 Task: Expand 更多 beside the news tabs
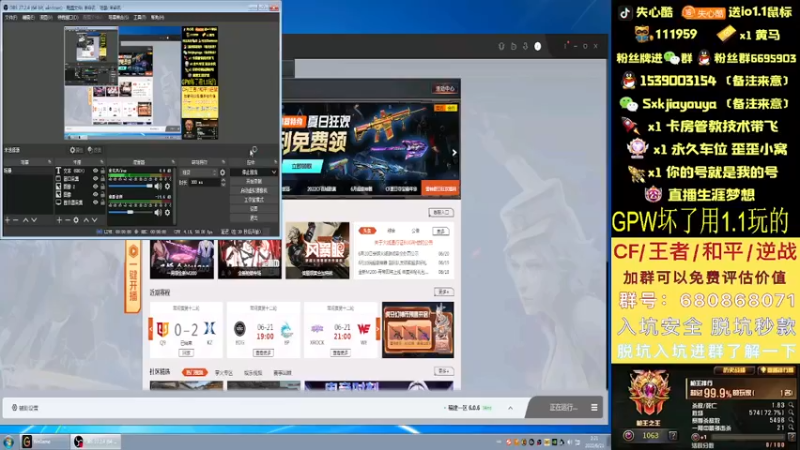pyautogui.click(x=441, y=231)
